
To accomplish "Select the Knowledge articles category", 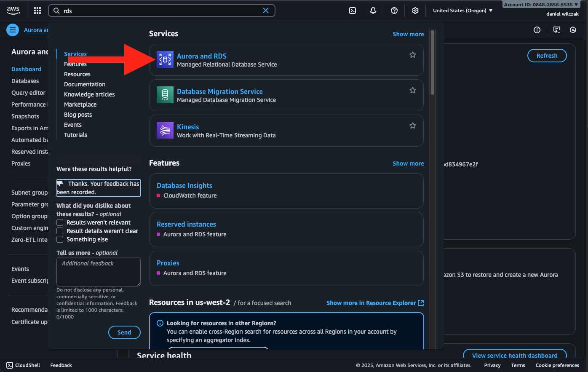I will (89, 94).
